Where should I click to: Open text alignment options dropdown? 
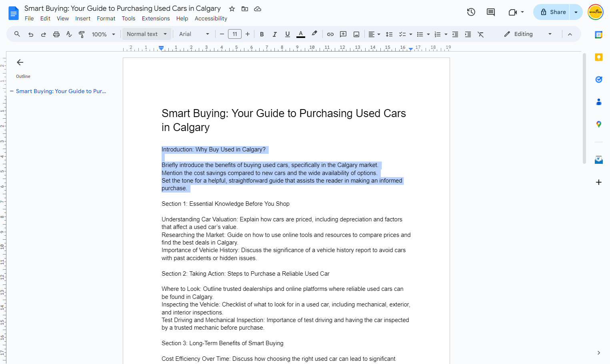coord(374,34)
